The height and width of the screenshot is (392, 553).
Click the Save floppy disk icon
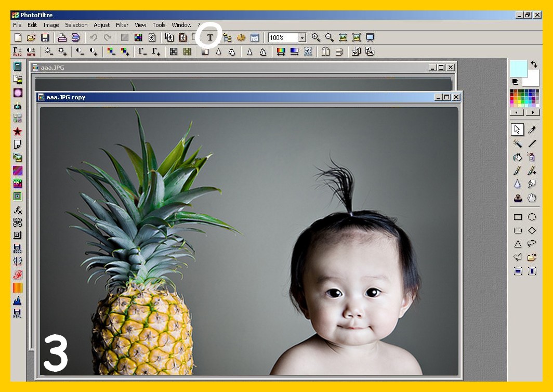(x=45, y=37)
